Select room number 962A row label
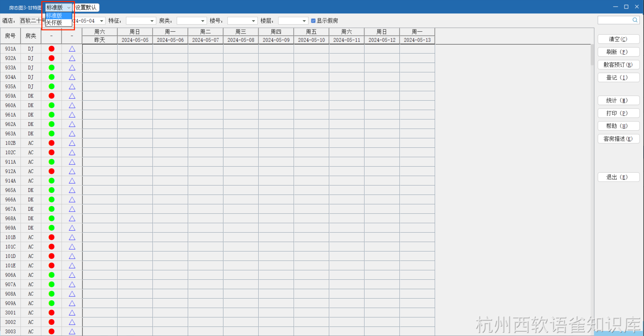The image size is (644, 336). 10,124
